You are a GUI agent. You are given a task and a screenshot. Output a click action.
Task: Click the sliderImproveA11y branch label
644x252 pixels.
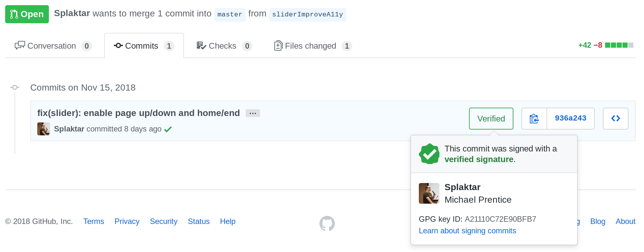click(308, 15)
